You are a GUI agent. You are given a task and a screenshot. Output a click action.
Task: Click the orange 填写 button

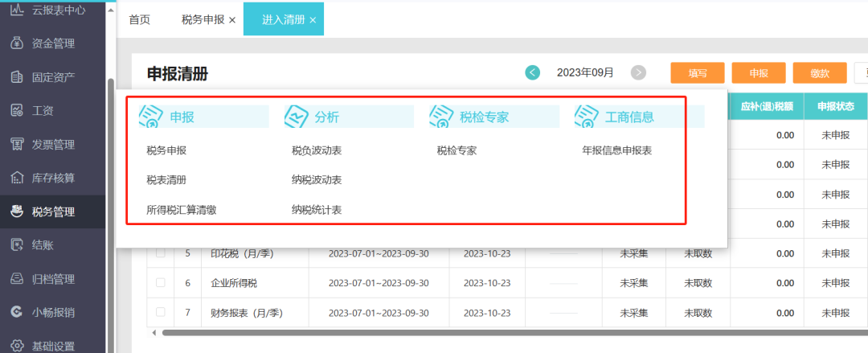(698, 72)
